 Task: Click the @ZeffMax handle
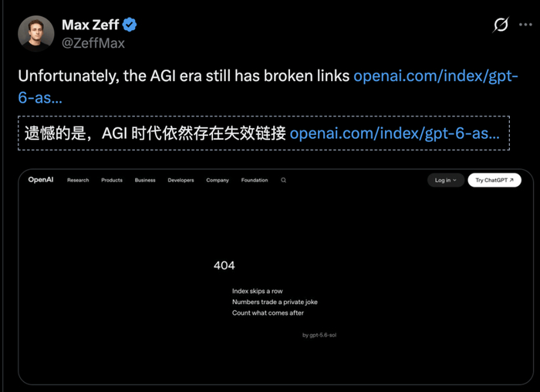point(93,43)
